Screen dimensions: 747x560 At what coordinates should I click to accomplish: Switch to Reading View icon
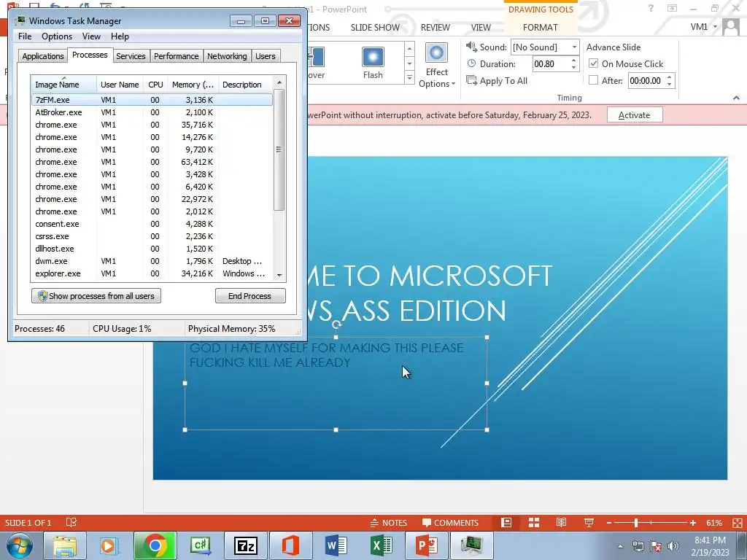pyautogui.click(x=561, y=522)
